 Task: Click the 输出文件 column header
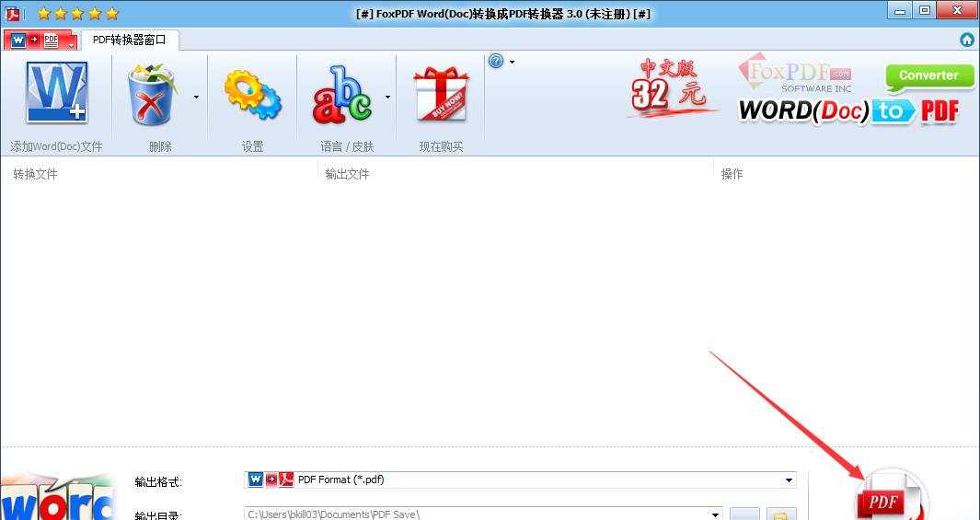pyautogui.click(x=348, y=174)
